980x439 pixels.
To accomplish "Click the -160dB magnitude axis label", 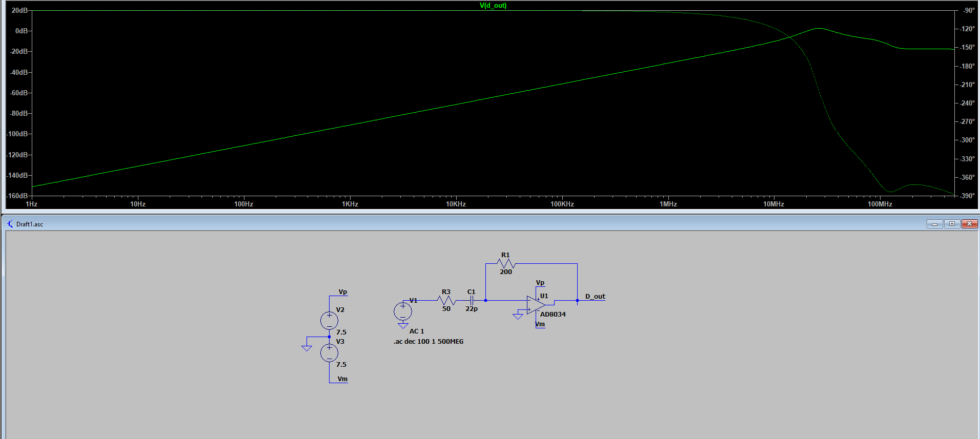I will coord(17,196).
